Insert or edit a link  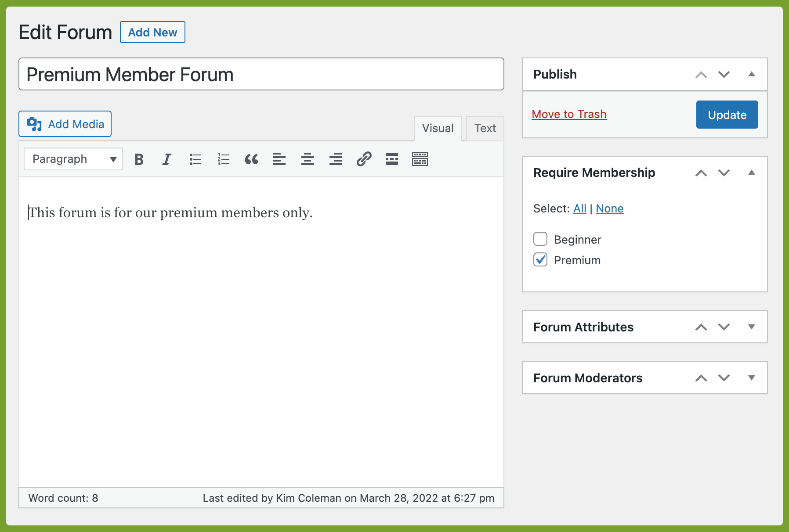pyautogui.click(x=364, y=159)
